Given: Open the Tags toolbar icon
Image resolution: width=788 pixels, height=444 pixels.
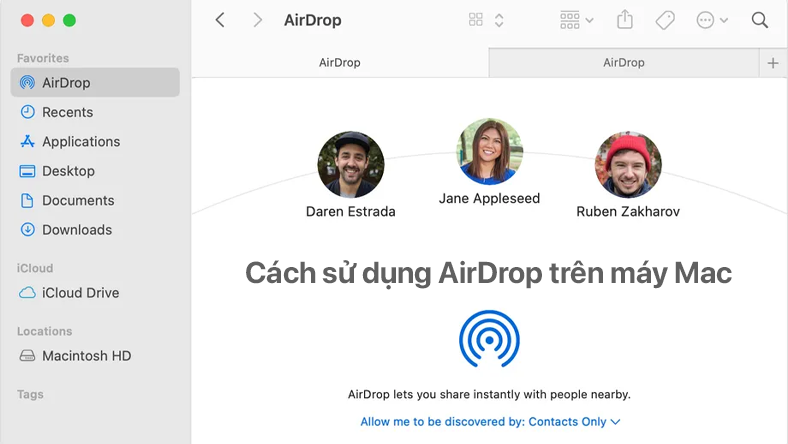Looking at the screenshot, I should click(x=665, y=20).
